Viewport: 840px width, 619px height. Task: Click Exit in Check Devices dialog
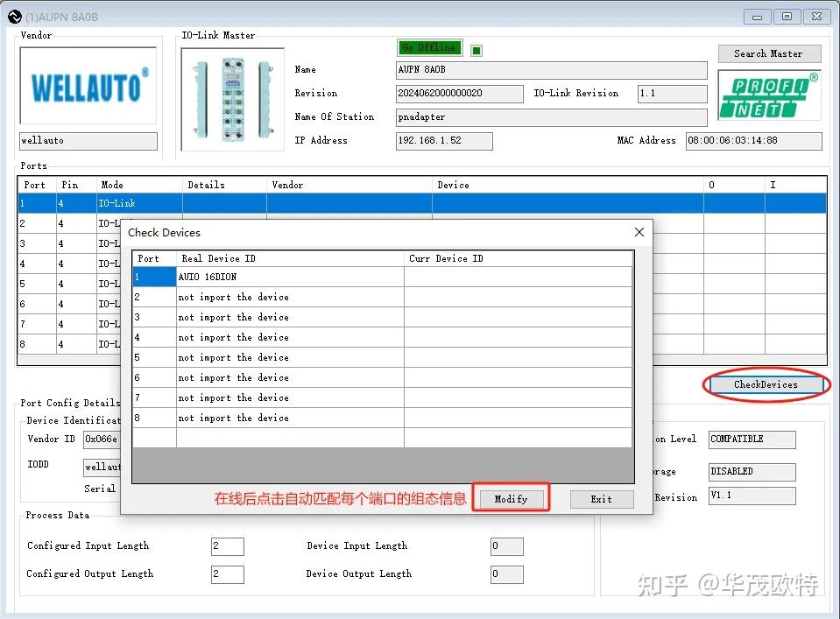click(x=602, y=499)
